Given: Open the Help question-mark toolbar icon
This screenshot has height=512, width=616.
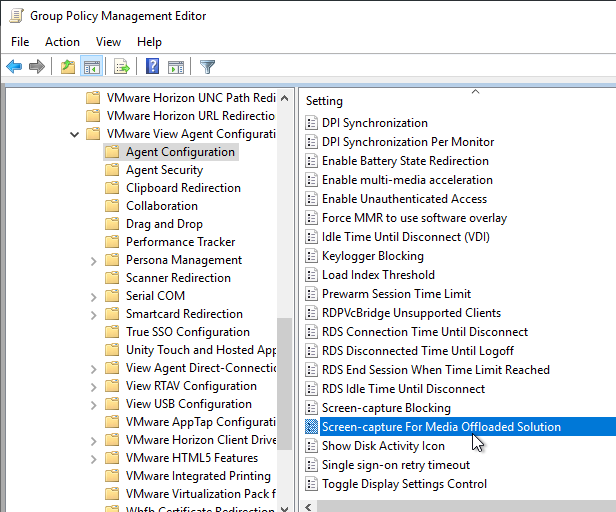Looking at the screenshot, I should coord(152,66).
